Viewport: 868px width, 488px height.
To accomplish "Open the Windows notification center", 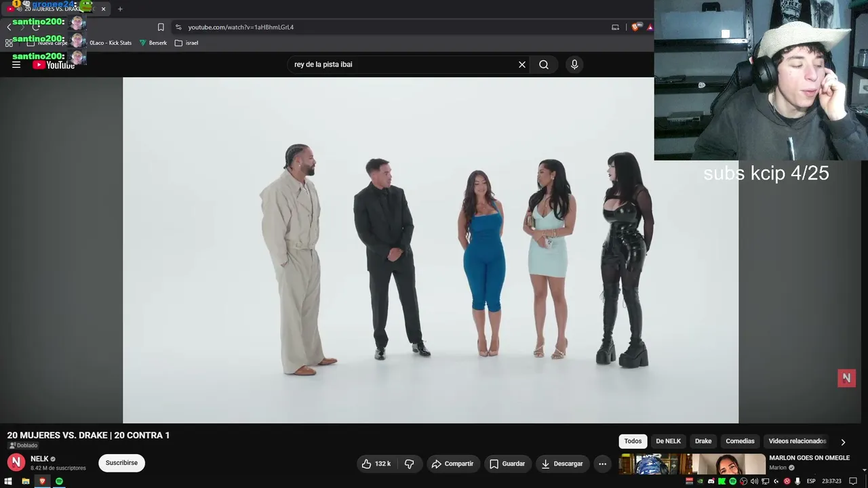I will [x=853, y=481].
